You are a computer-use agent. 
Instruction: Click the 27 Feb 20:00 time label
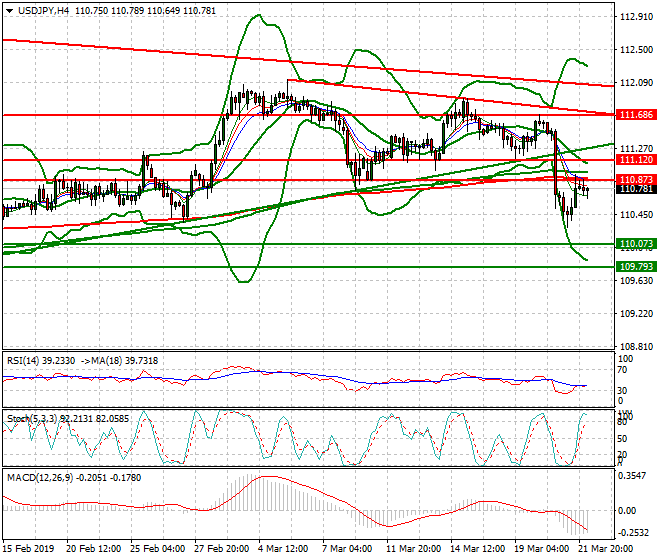pyautogui.click(x=221, y=549)
